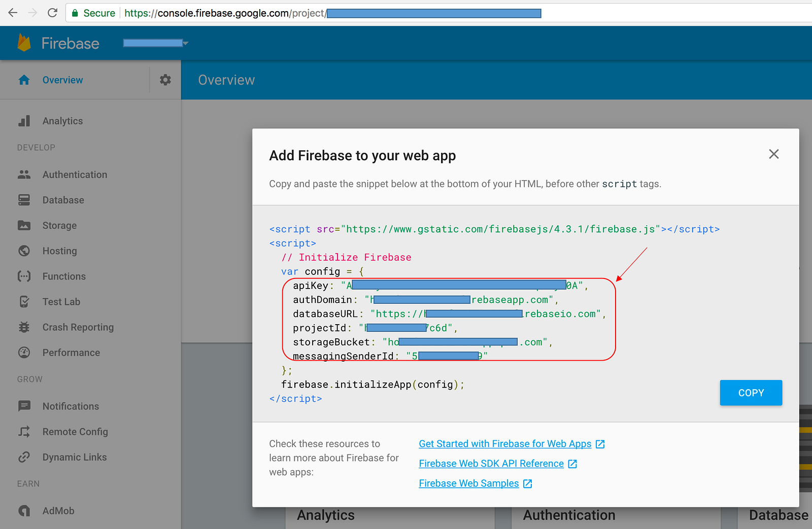Click the COPY button
This screenshot has width=812, height=529.
pos(751,393)
